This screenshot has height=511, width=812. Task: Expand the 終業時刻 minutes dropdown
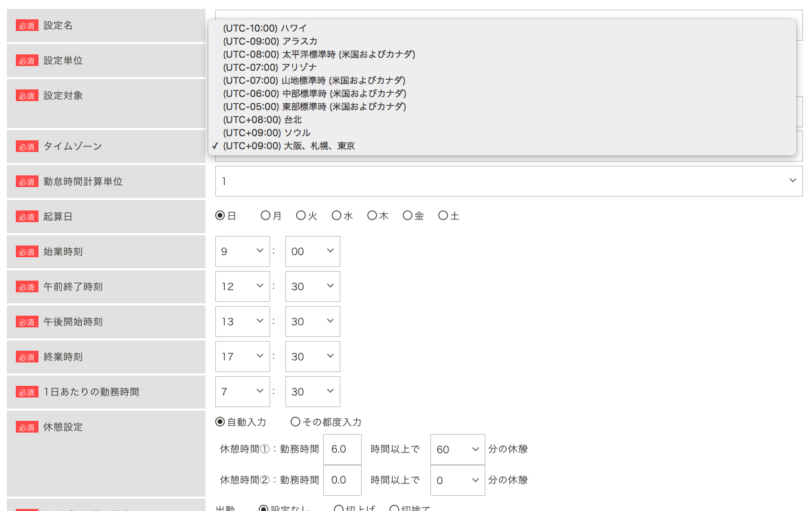[x=312, y=357]
